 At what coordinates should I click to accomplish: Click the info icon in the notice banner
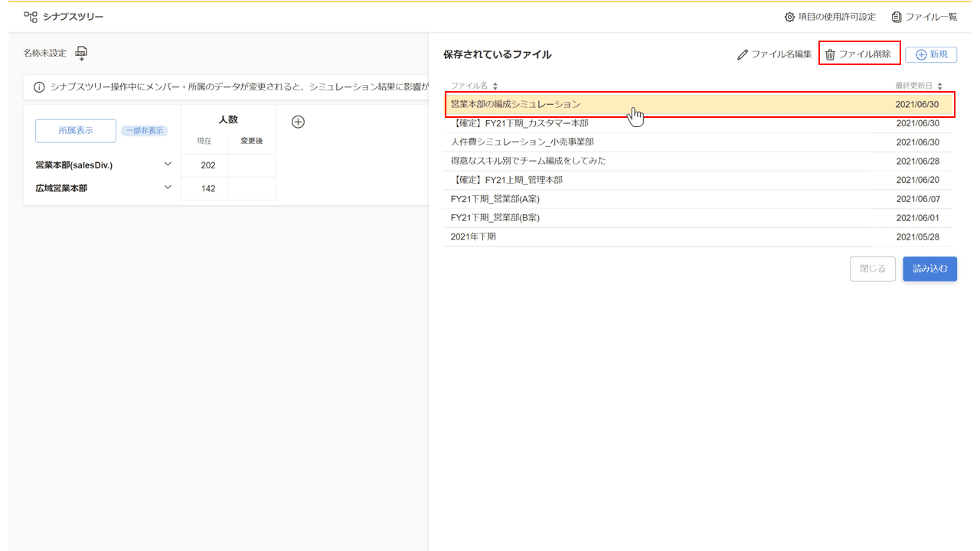pos(39,87)
